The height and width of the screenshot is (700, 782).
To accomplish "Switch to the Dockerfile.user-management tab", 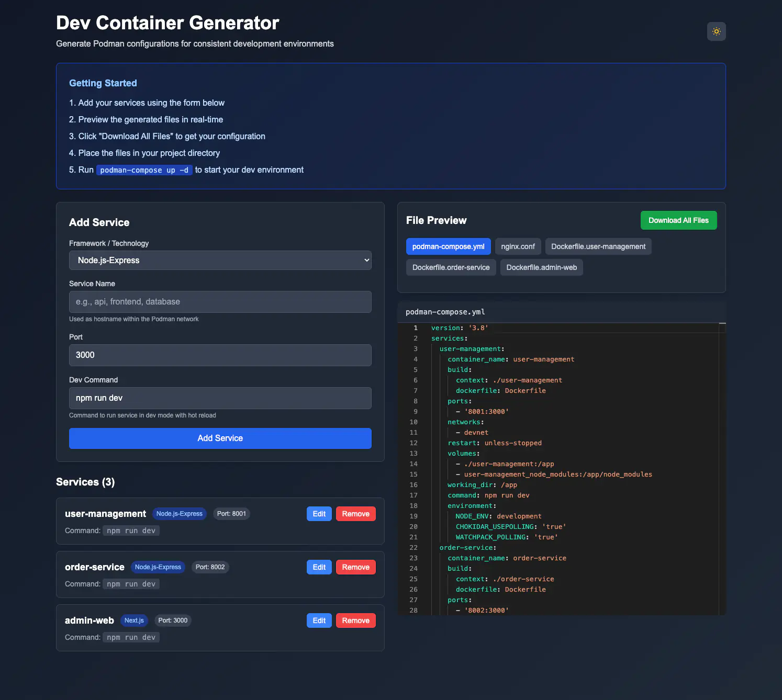I will (x=598, y=246).
